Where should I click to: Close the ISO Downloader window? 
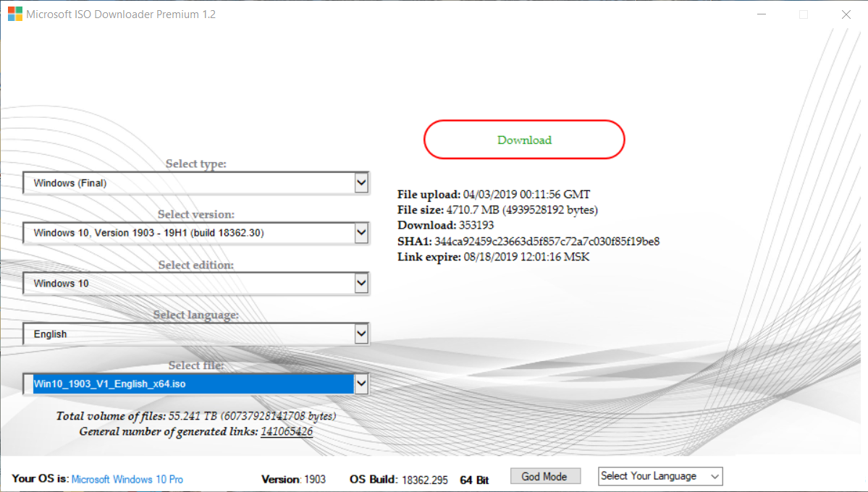[846, 14]
